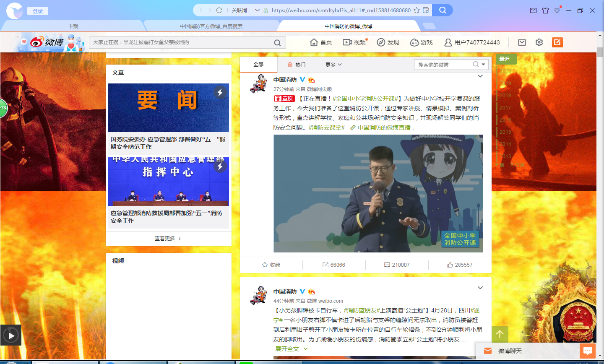Viewport: 604px width, 364px height.
Task: Reload page with browser refresh icon
Action: (219, 10)
